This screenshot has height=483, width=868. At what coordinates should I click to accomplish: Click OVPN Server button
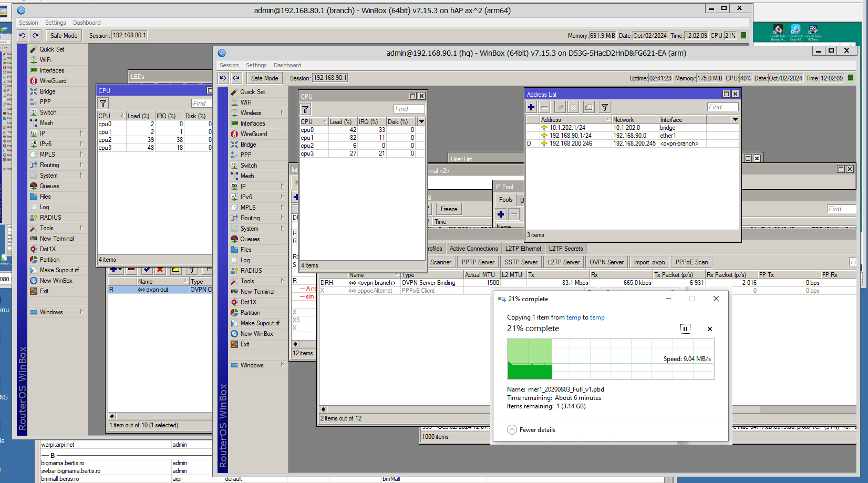coord(606,262)
